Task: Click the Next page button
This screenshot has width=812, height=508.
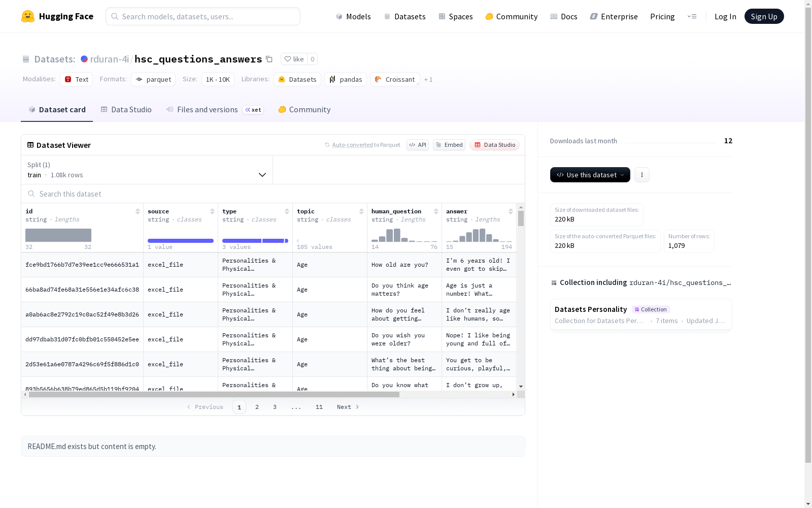Action: coord(348,407)
